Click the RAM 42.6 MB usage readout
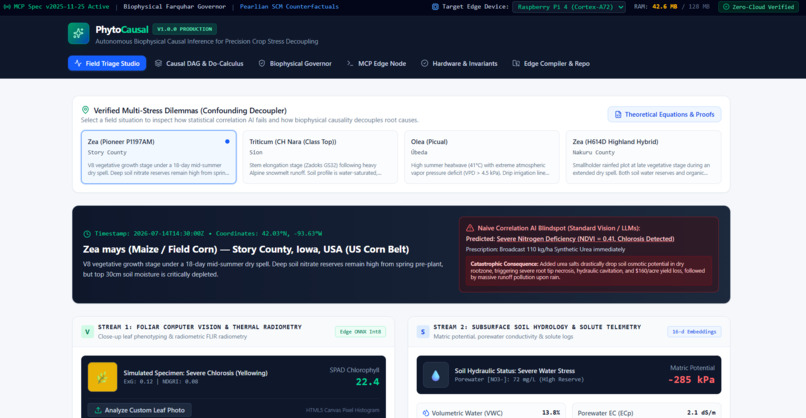 [x=671, y=7]
